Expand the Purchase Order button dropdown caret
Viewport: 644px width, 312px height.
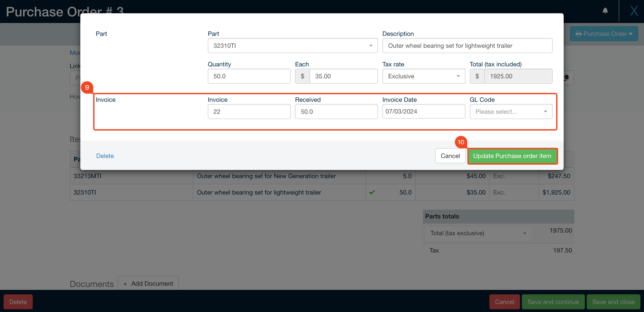point(630,33)
